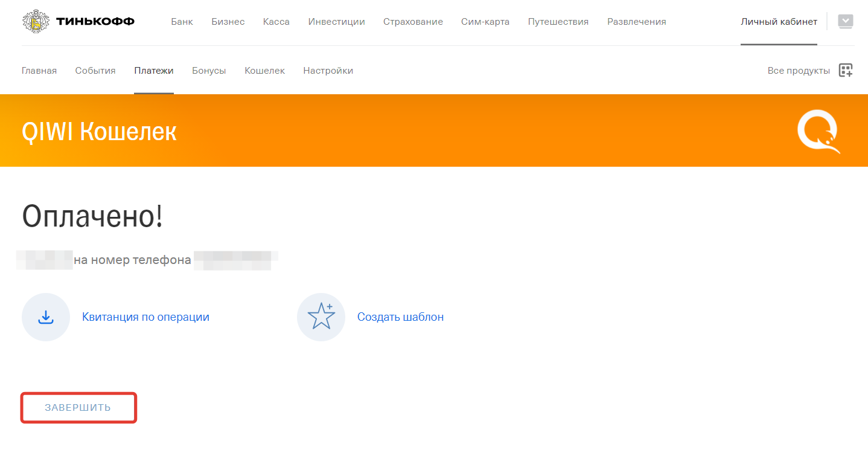Click the ТИНЬКОФФ wordmark text

(95, 22)
